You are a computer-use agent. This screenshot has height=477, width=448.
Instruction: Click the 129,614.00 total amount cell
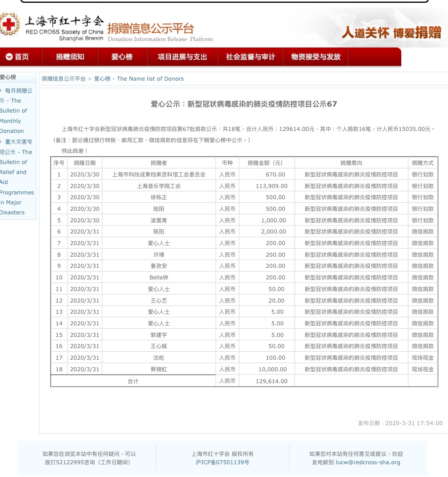click(272, 381)
